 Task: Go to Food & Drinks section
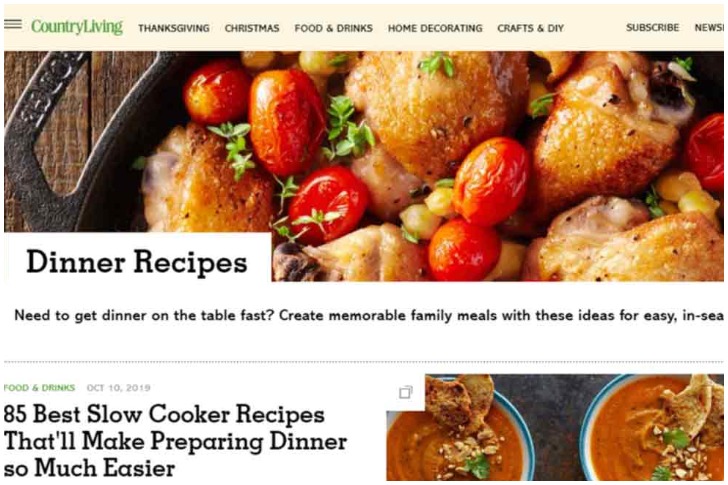coord(333,28)
